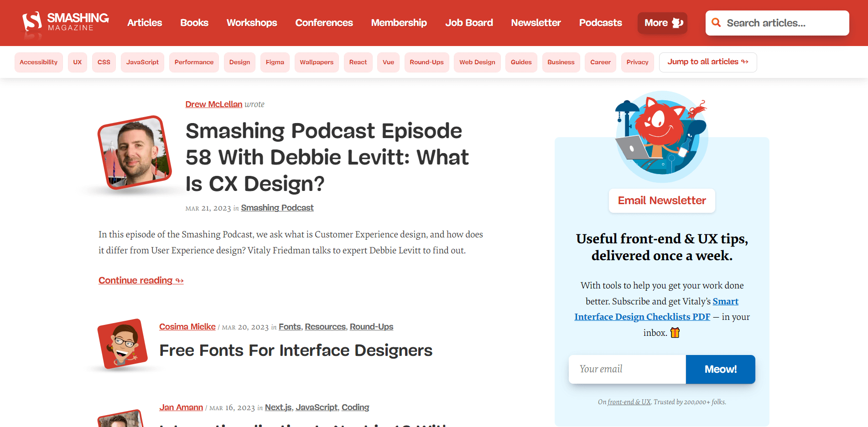Image resolution: width=868 pixels, height=427 pixels.
Task: Click Jump to all articles button
Action: (707, 62)
